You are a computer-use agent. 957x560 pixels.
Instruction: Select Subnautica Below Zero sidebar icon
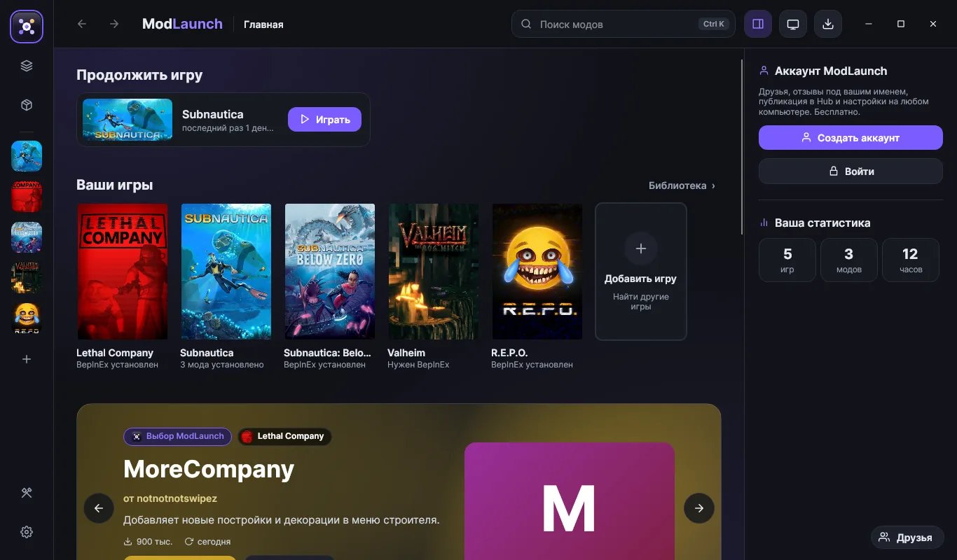point(27,237)
